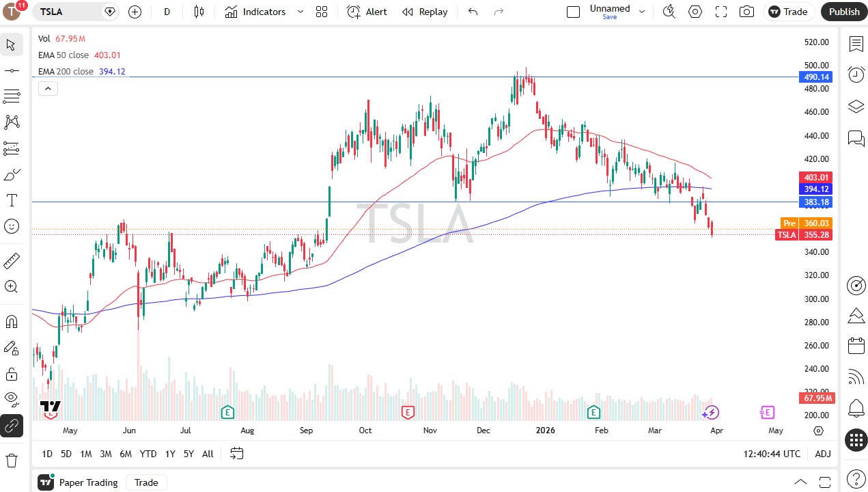Open price scale settings gear
868x492 pixels.
819,430
